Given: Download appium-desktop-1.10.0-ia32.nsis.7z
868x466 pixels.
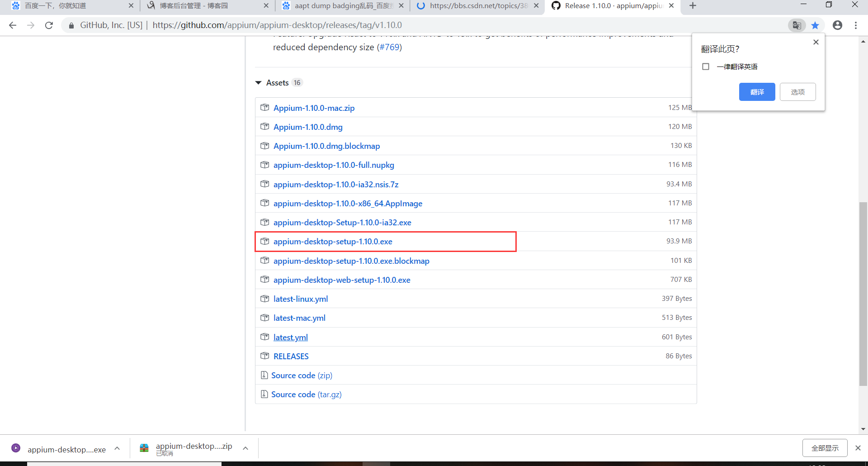Looking at the screenshot, I should coord(336,184).
